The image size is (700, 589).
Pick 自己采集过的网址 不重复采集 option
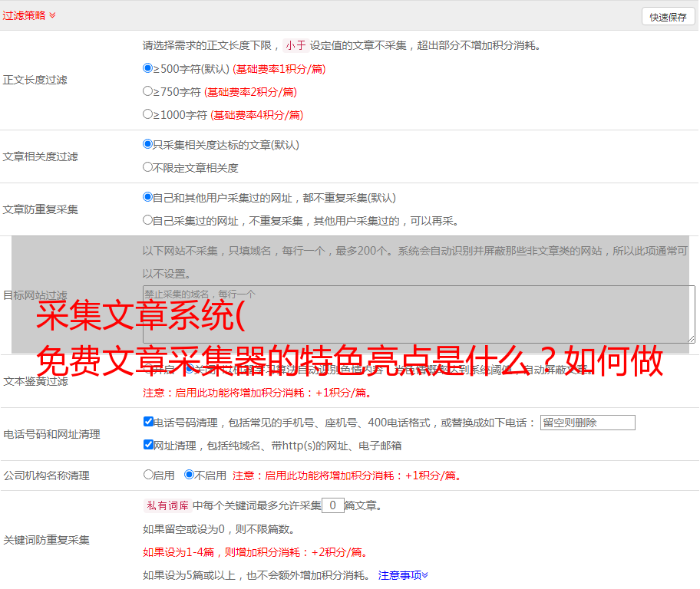point(148,220)
